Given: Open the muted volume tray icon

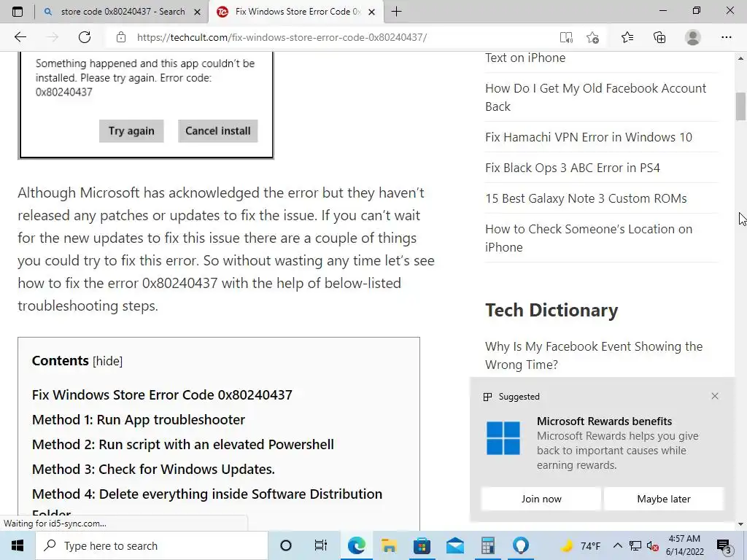Looking at the screenshot, I should (653, 545).
